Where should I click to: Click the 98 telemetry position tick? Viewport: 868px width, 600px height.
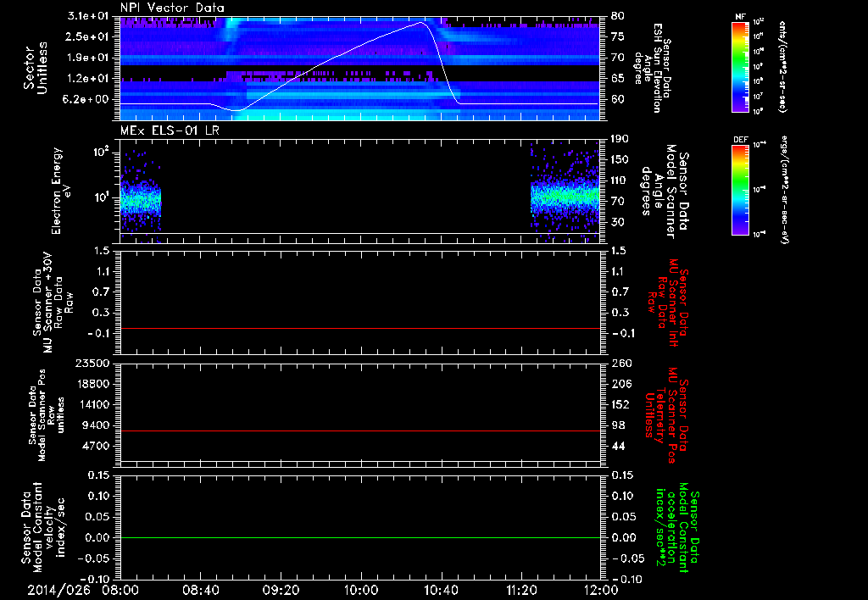[618, 425]
